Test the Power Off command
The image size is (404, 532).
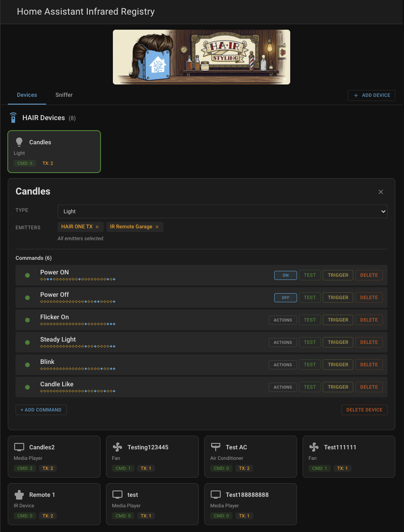click(309, 298)
